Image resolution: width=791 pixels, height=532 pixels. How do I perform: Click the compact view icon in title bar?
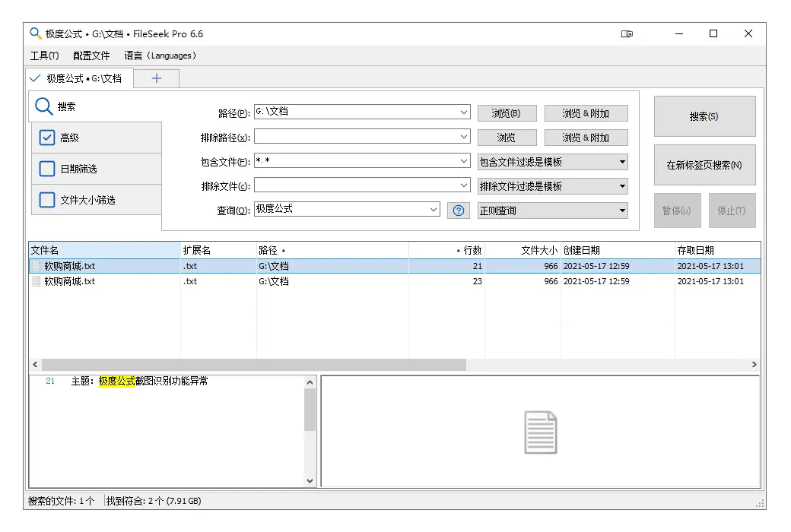pos(627,33)
